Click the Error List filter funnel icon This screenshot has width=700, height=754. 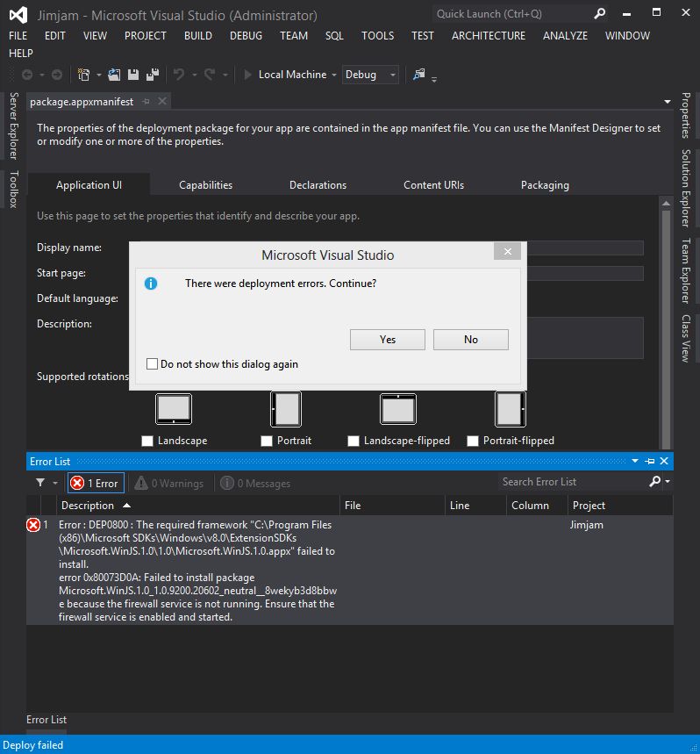coord(40,482)
